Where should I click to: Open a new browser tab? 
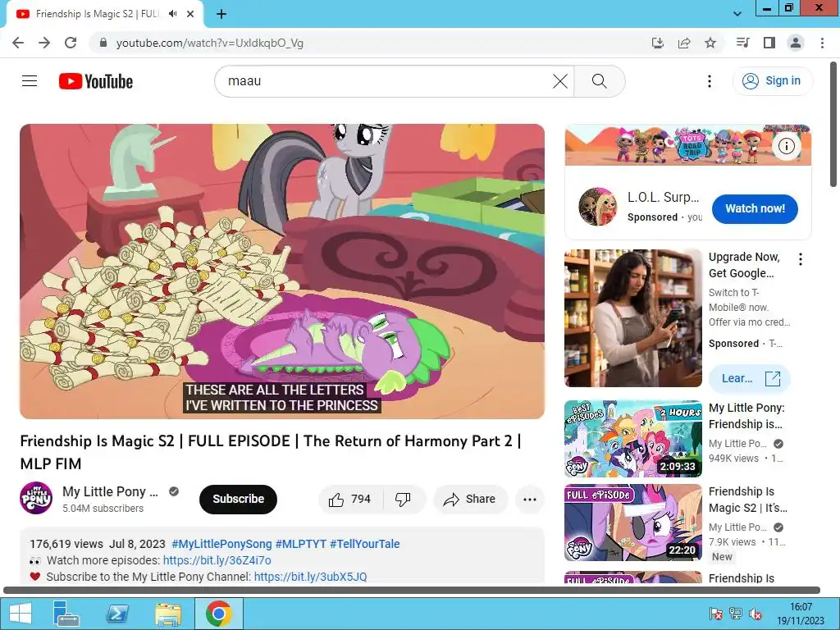point(221,14)
